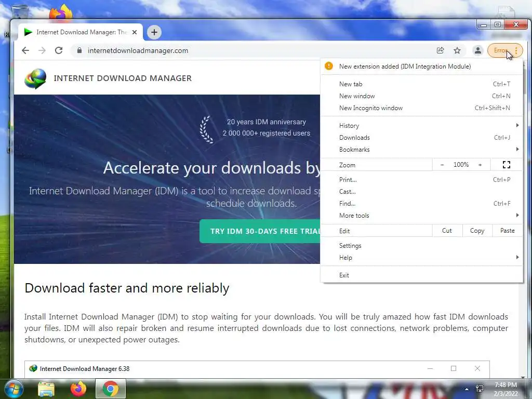Choose New window from the Chrome menu
532x399 pixels.
[x=421, y=96]
